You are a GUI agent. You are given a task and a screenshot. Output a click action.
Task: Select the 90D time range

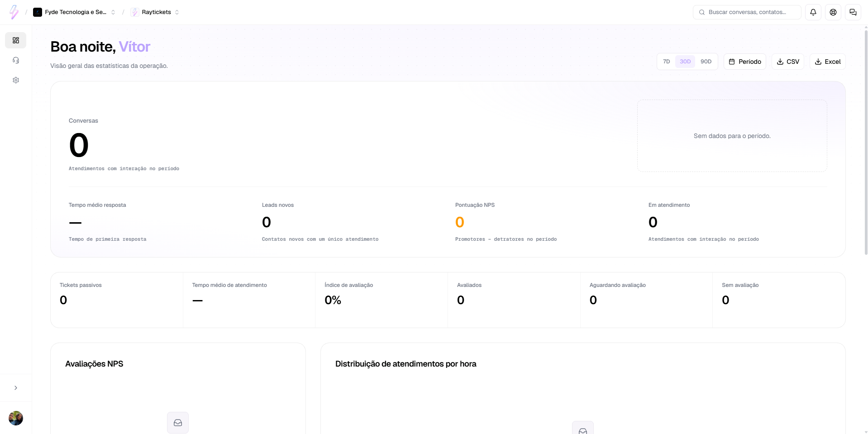[706, 62]
